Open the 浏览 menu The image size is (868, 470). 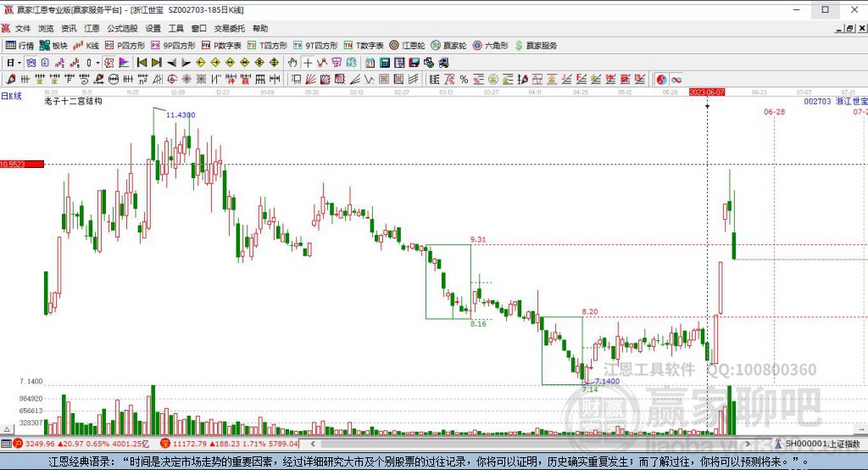pos(46,28)
